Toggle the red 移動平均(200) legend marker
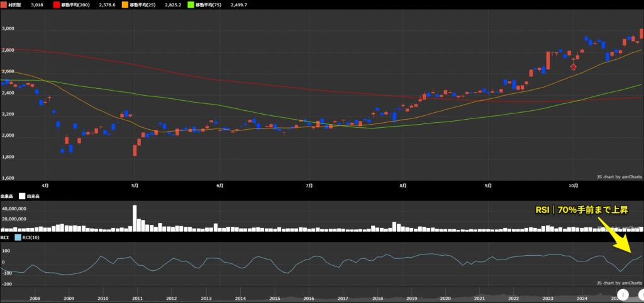This screenshot has width=644, height=303. 56,4
